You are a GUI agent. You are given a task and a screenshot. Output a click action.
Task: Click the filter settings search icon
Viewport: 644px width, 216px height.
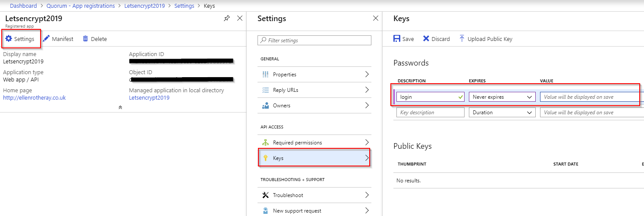coord(263,41)
